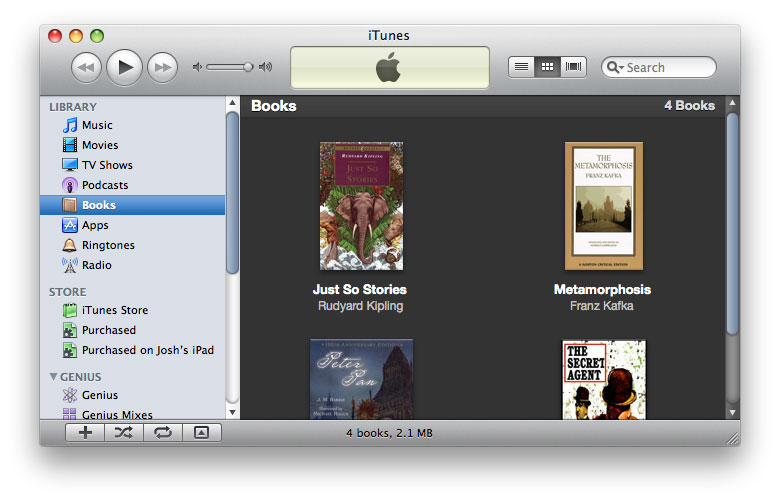Click the max volume speaker icon
Viewport: 780px width, 501px height.
pyautogui.click(x=266, y=67)
